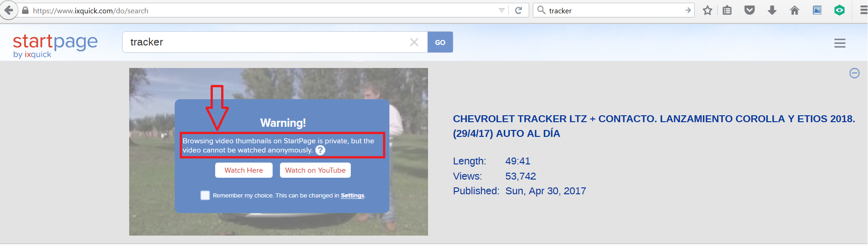Open the Firefox hamburger menu
This screenshot has height=248, width=868.
pos(863,10)
